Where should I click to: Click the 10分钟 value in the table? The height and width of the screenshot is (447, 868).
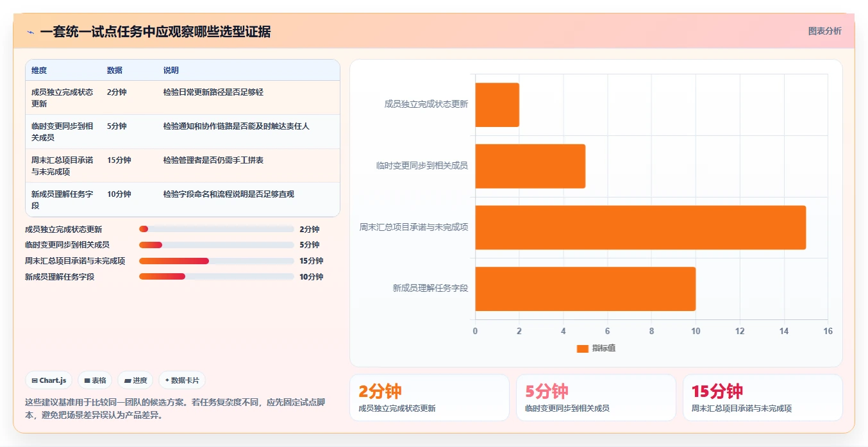(119, 194)
